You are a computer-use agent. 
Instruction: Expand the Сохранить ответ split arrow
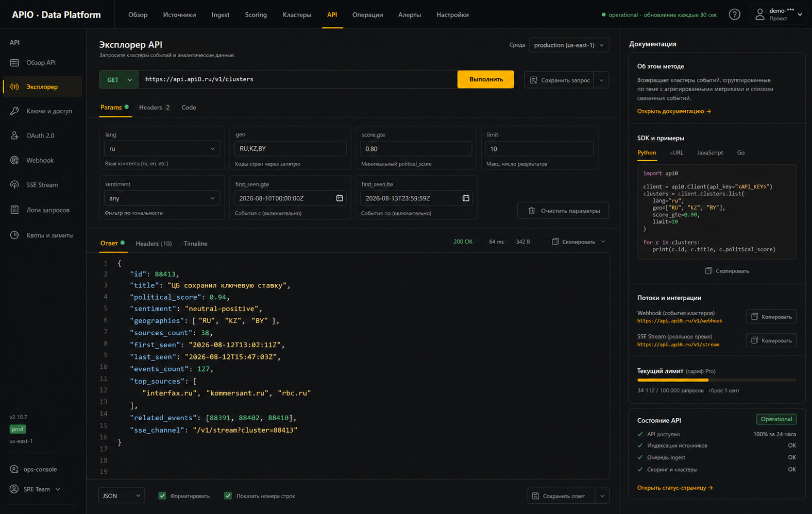tap(602, 496)
